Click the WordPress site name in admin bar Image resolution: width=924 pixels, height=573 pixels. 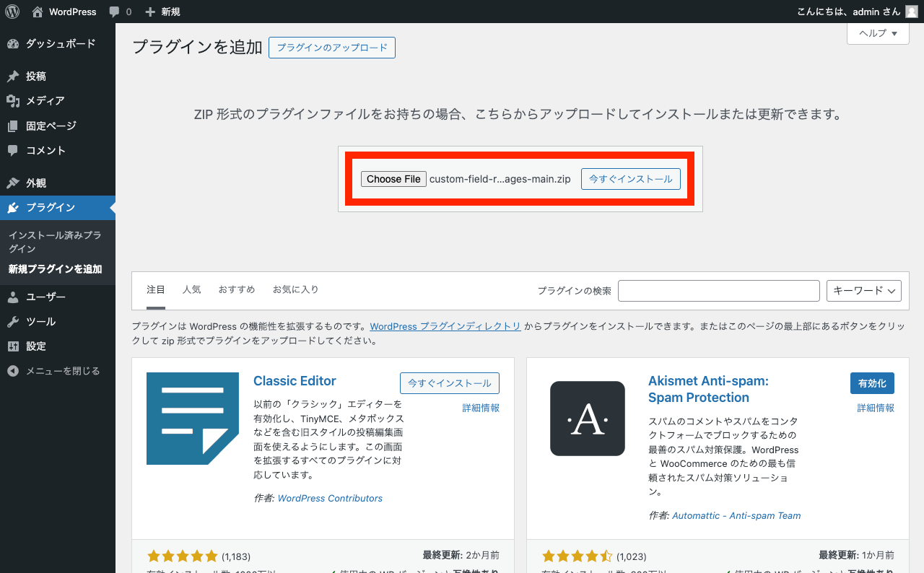(73, 12)
